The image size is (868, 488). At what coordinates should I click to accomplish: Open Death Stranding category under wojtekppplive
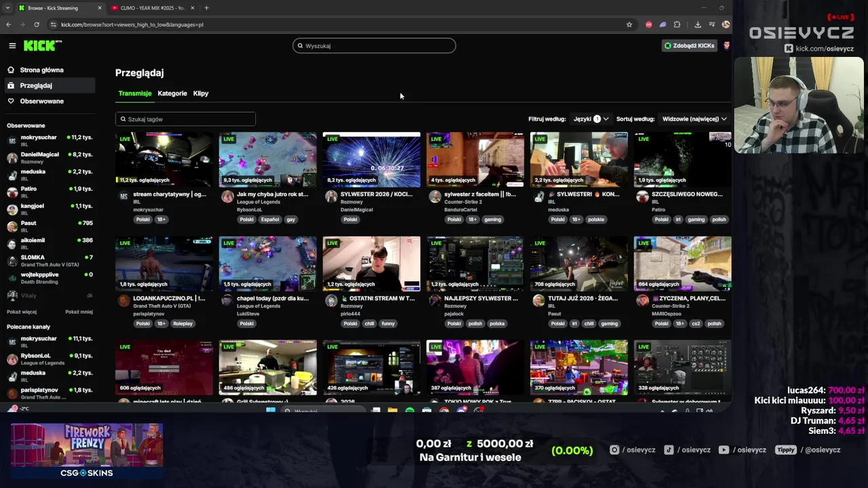tap(39, 282)
